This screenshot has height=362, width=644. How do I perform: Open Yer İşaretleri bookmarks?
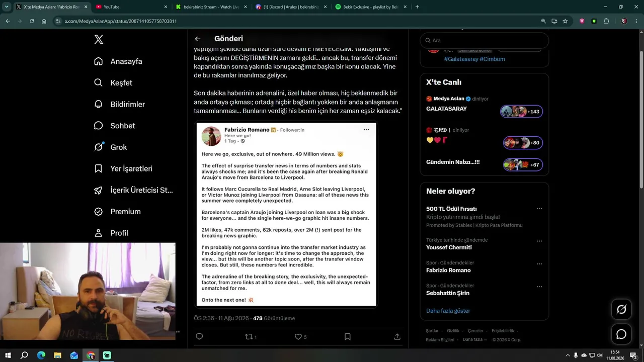[123, 169]
